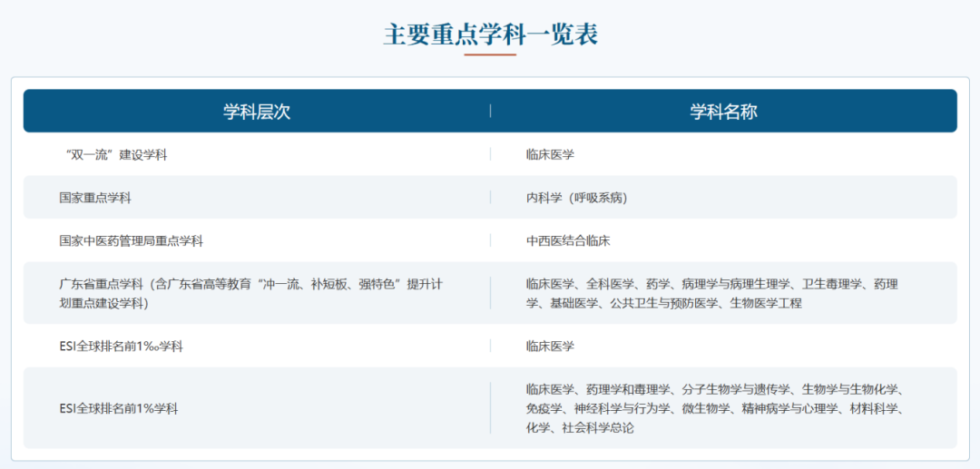
Task: Select the 学科层次 column header
Action: pos(257,112)
